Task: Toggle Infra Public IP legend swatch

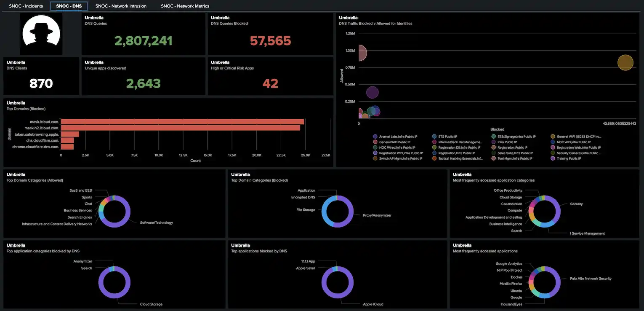Action: (494, 142)
